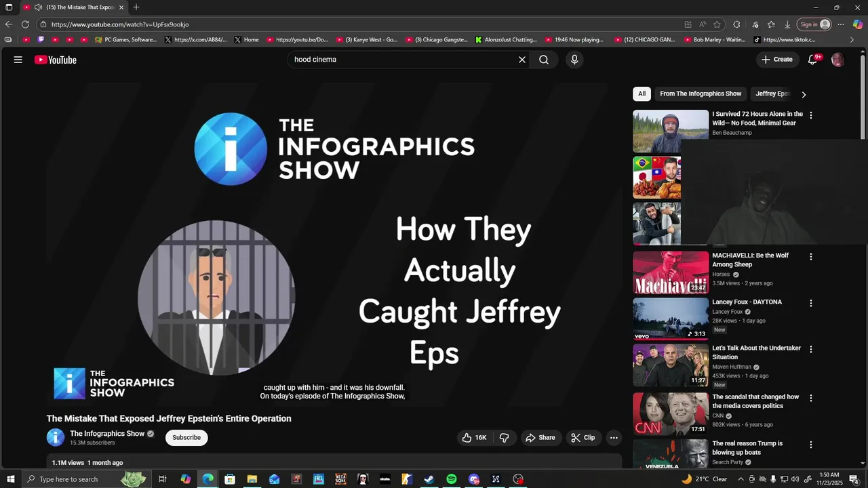The width and height of the screenshot is (868, 488).
Task: Share the video
Action: [540, 438]
